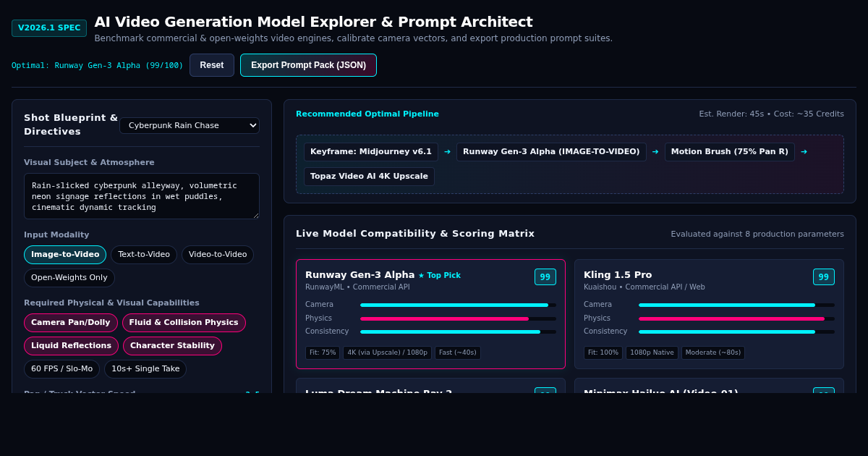
Task: Click Kuaishou • Commercial API / Web subtitle
Action: coord(644,287)
